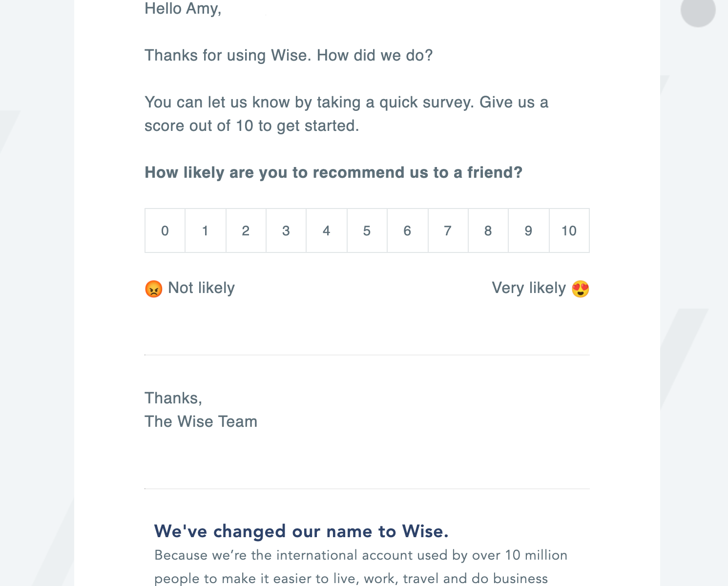Click rating number 6

click(x=407, y=230)
